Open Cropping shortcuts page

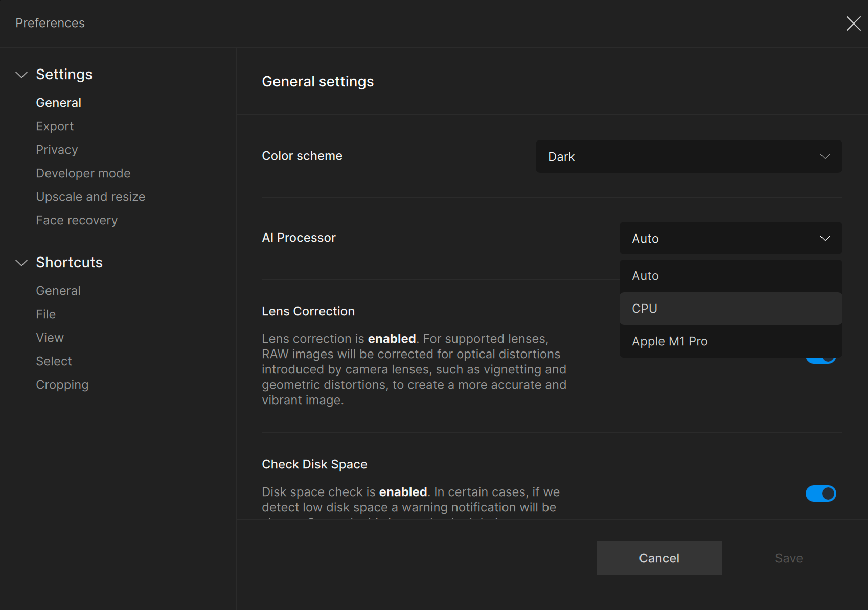tap(62, 385)
